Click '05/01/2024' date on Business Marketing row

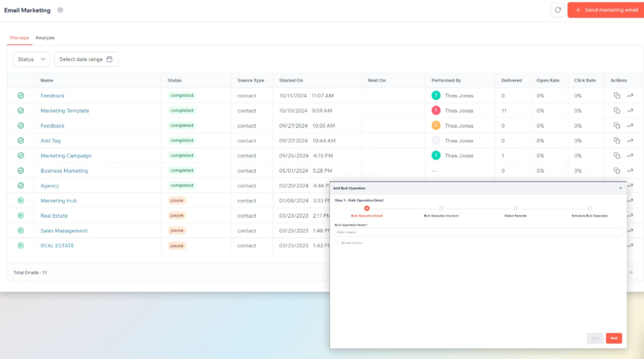tap(293, 171)
